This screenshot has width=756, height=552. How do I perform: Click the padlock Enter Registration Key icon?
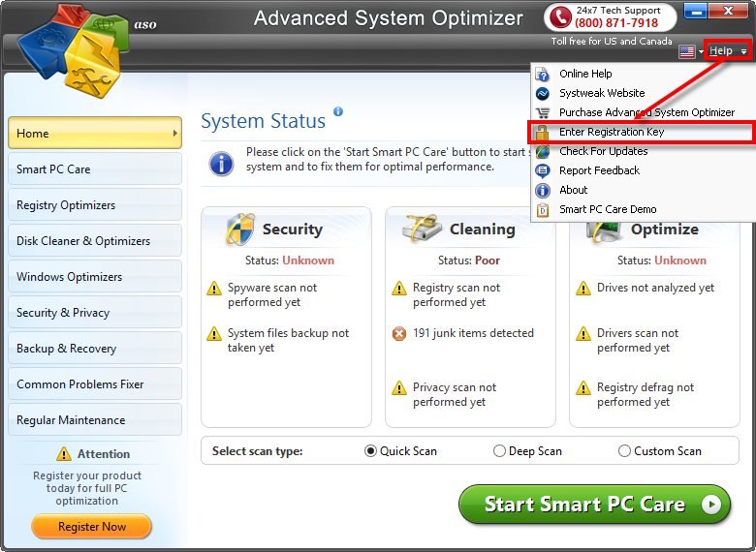pyautogui.click(x=543, y=132)
